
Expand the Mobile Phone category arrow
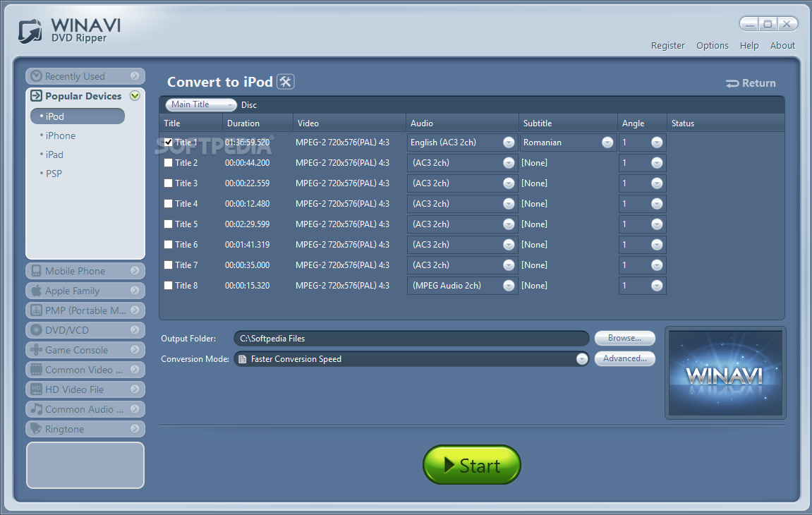click(x=135, y=271)
